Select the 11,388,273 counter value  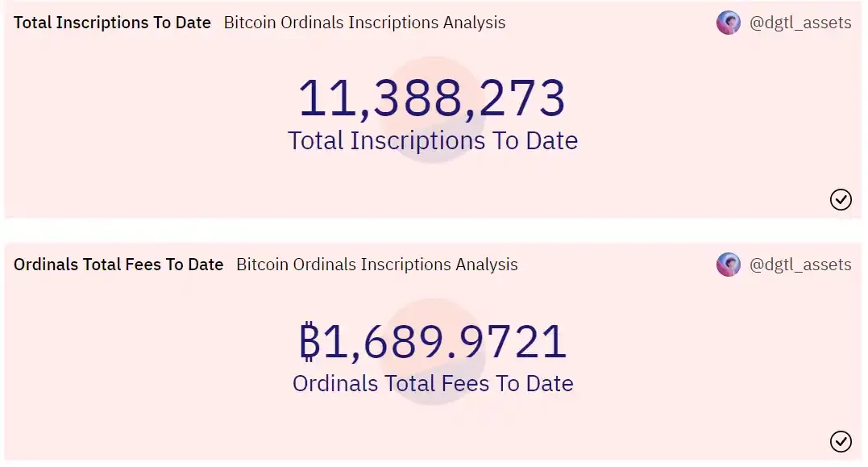[x=432, y=98]
